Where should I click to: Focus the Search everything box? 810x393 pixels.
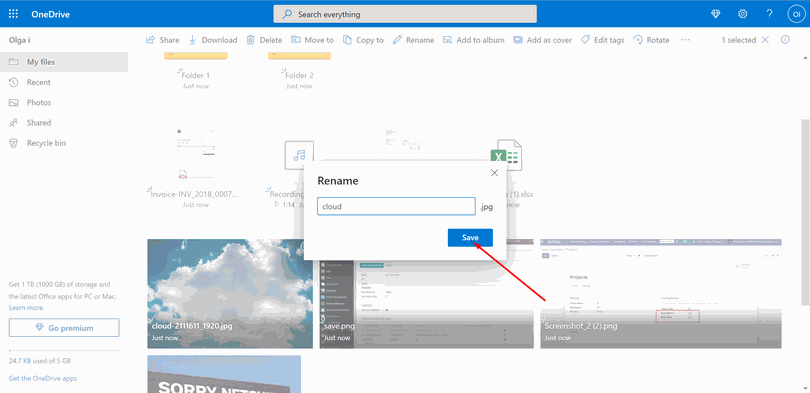[405, 14]
